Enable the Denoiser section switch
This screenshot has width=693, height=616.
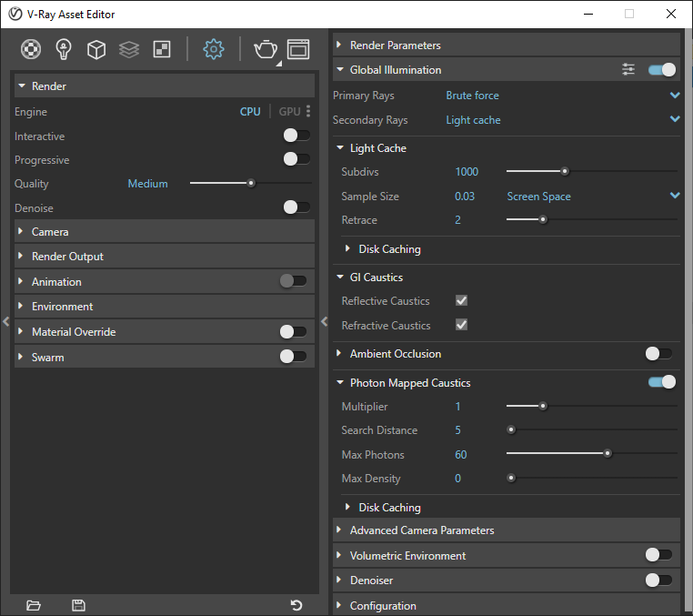[x=658, y=580]
